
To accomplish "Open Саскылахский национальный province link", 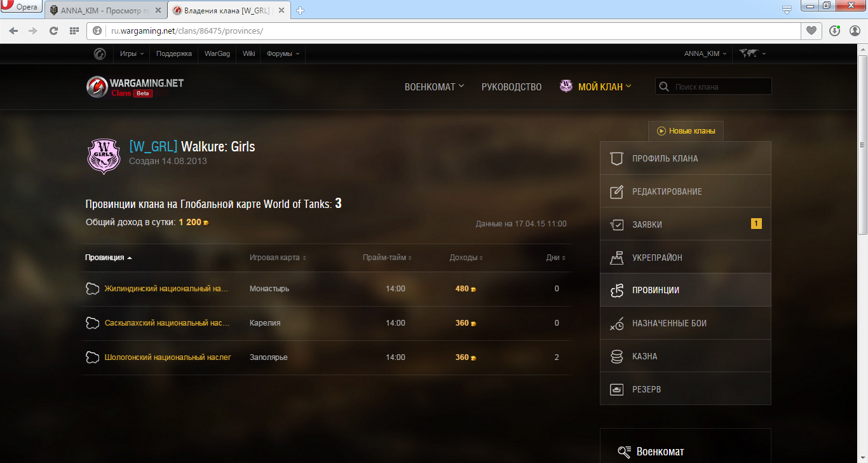I will pyautogui.click(x=167, y=323).
